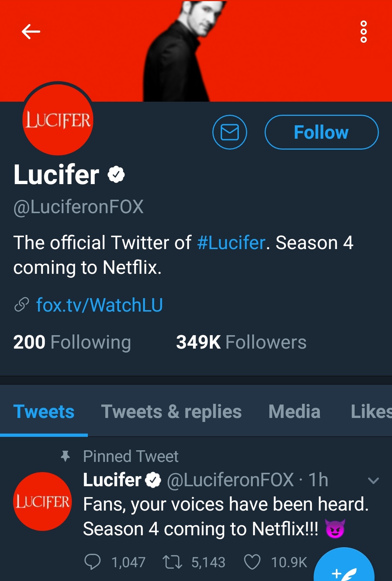The width and height of the screenshot is (392, 581).
Task: Tap the red header banner image
Action: (276, 51)
